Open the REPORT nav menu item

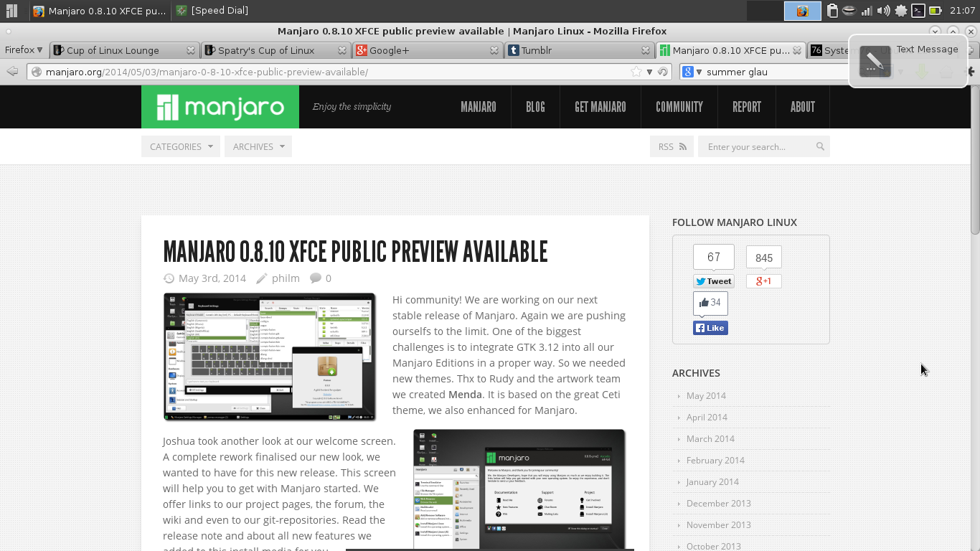(x=747, y=107)
